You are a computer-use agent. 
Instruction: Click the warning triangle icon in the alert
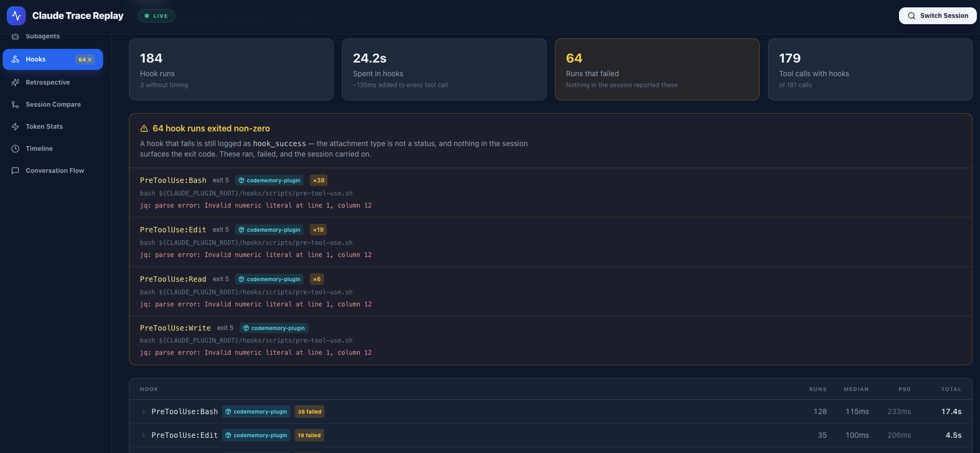tap(144, 128)
